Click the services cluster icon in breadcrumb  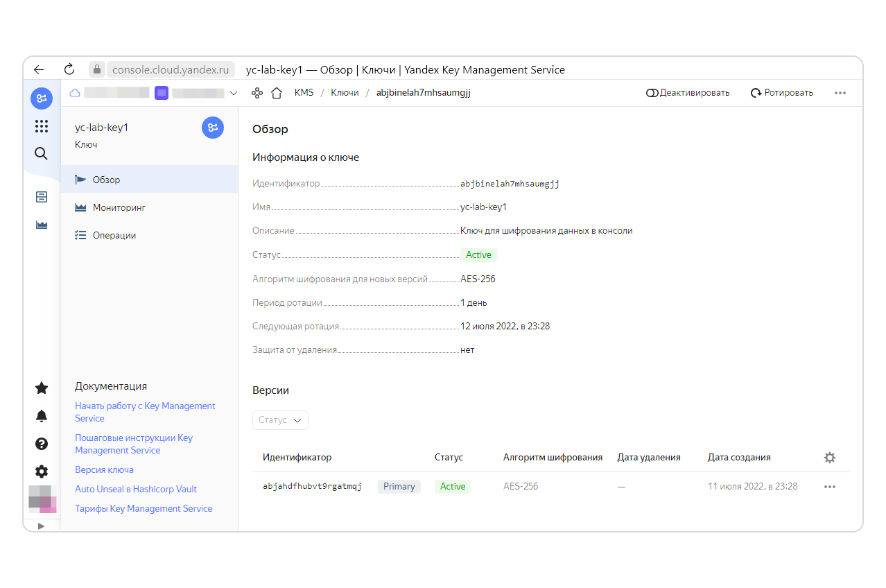257,93
